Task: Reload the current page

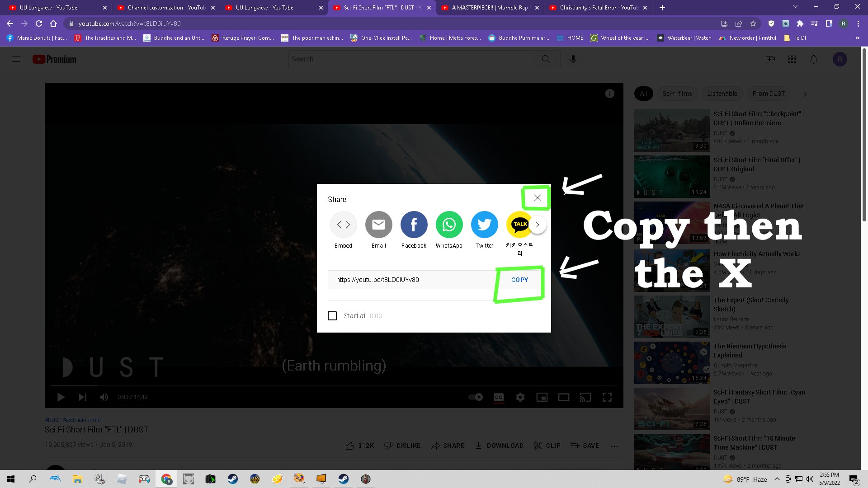Action: tap(39, 23)
